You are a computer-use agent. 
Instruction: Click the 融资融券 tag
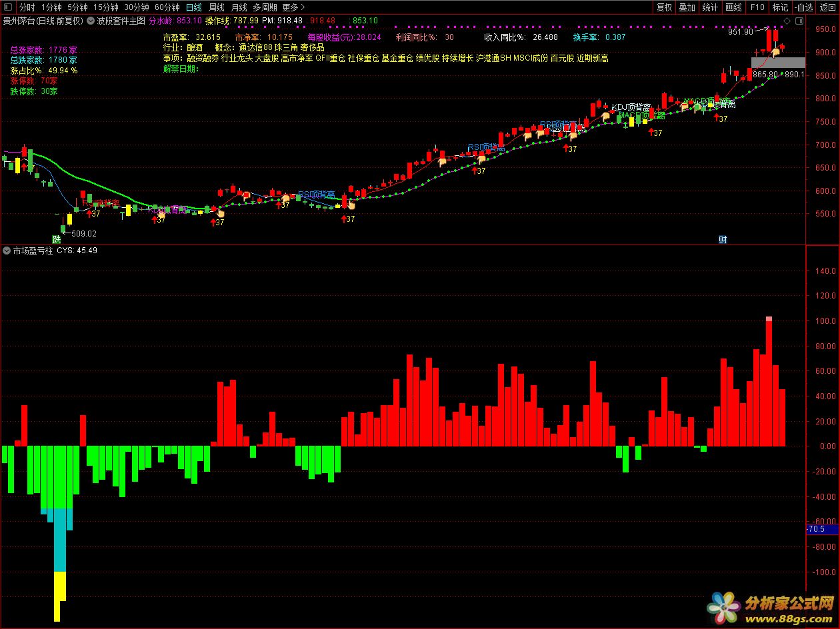[x=203, y=59]
